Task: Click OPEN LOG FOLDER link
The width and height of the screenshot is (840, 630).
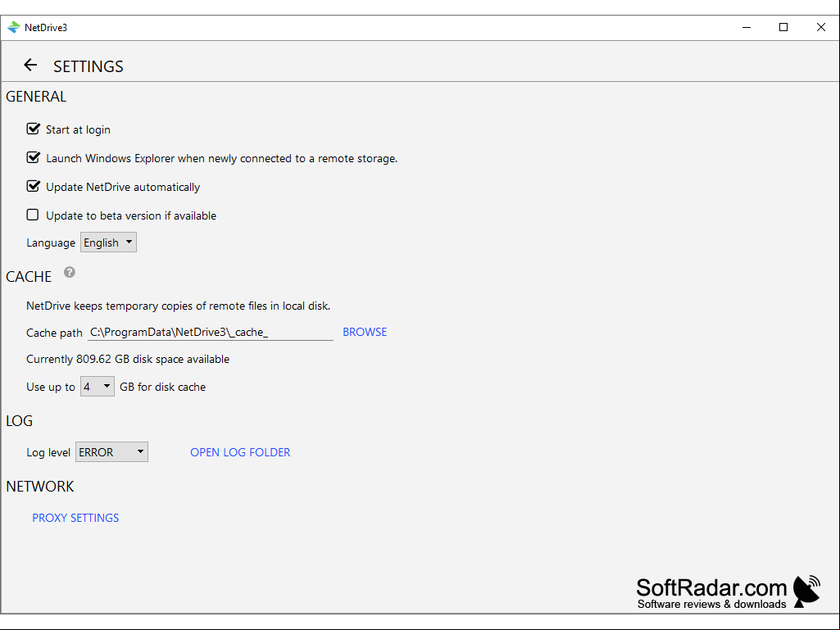Action: pyautogui.click(x=240, y=452)
